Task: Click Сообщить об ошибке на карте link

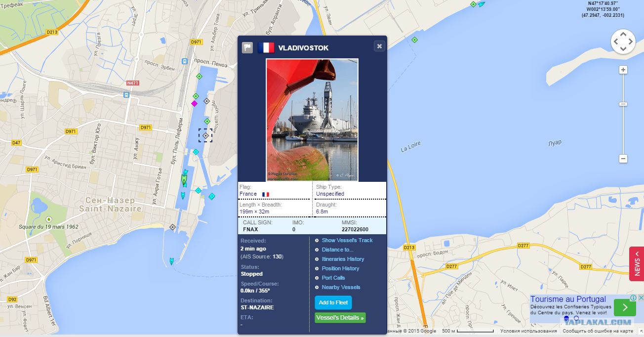Action: point(598,331)
